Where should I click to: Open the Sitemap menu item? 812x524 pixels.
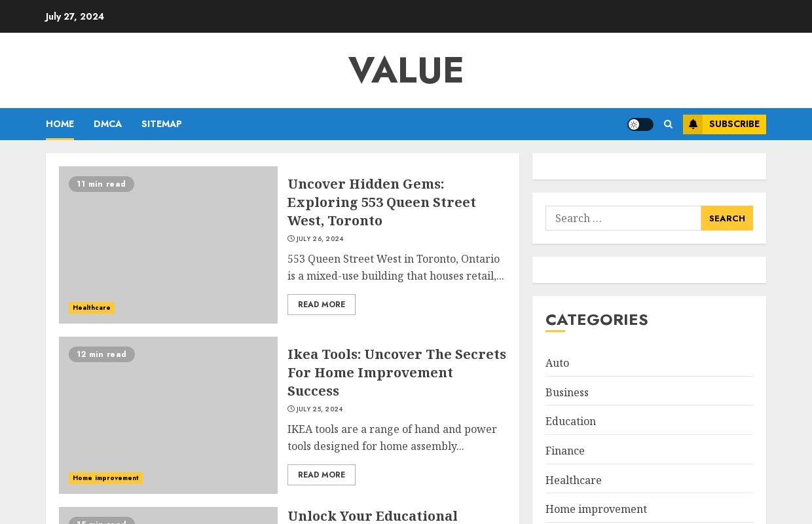(x=162, y=124)
